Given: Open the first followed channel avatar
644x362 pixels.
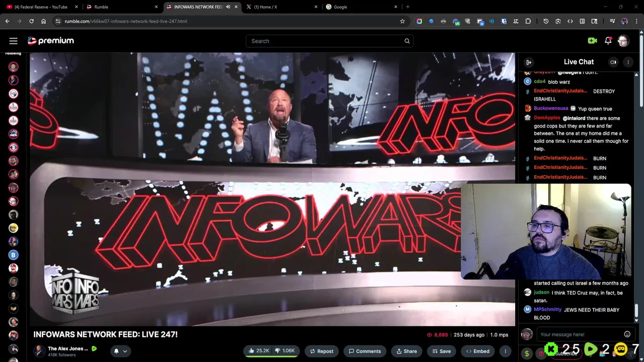Looking at the screenshot, I should tap(14, 66).
